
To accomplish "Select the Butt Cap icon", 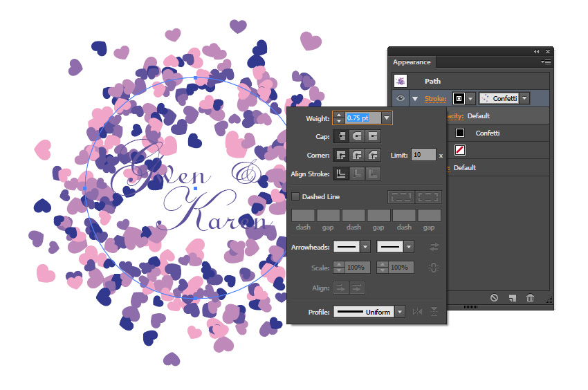I will (341, 136).
